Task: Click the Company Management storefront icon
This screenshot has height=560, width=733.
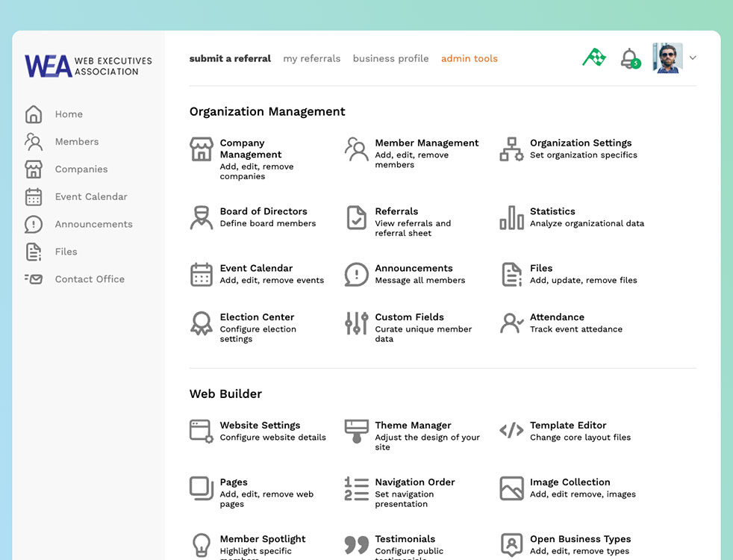Action: coord(202,149)
